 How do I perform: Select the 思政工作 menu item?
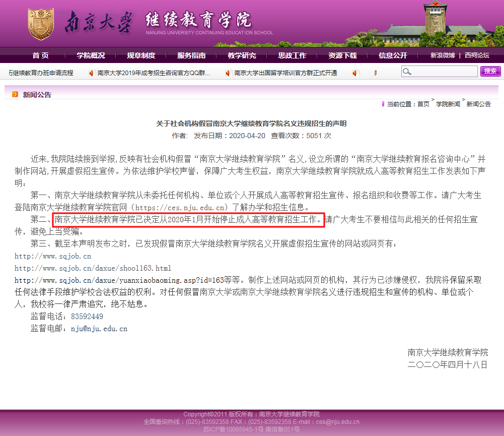292,55
